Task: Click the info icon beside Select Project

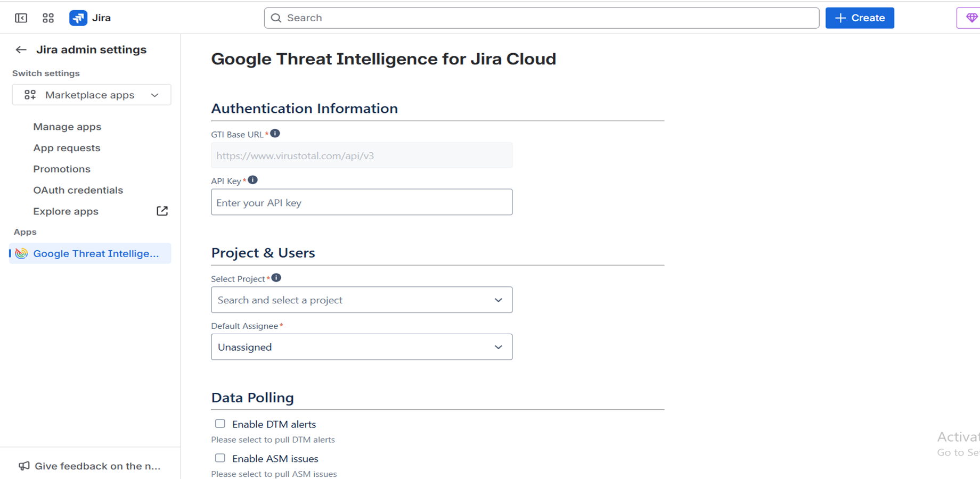Action: [276, 277]
